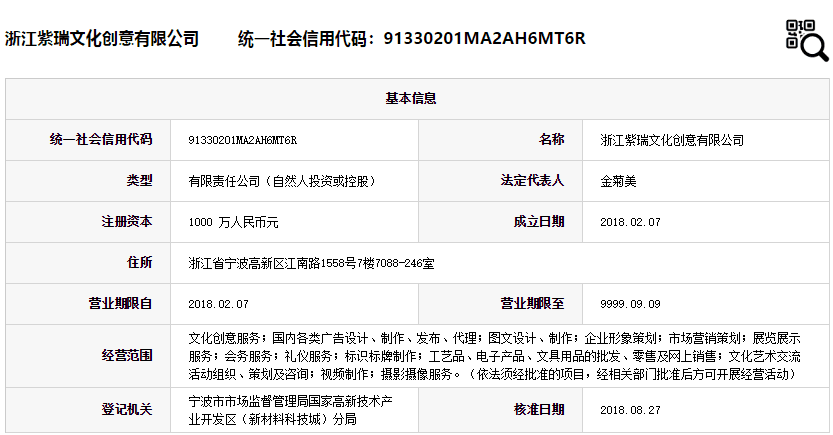The height and width of the screenshot is (435, 833).
Task: Select the company title 浙江紫瑞文化创意有限公司 in header
Action: point(102,39)
